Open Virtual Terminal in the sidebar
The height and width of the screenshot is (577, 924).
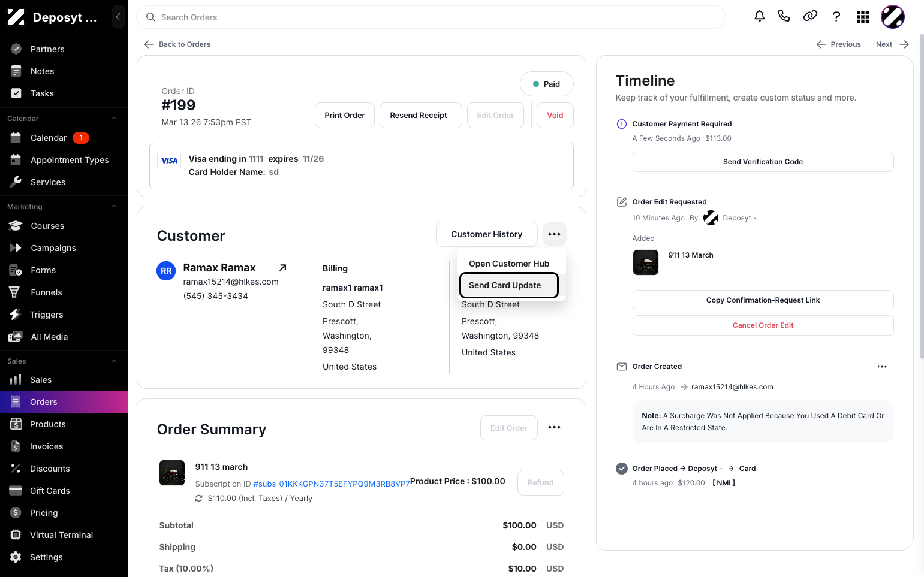(x=64, y=535)
